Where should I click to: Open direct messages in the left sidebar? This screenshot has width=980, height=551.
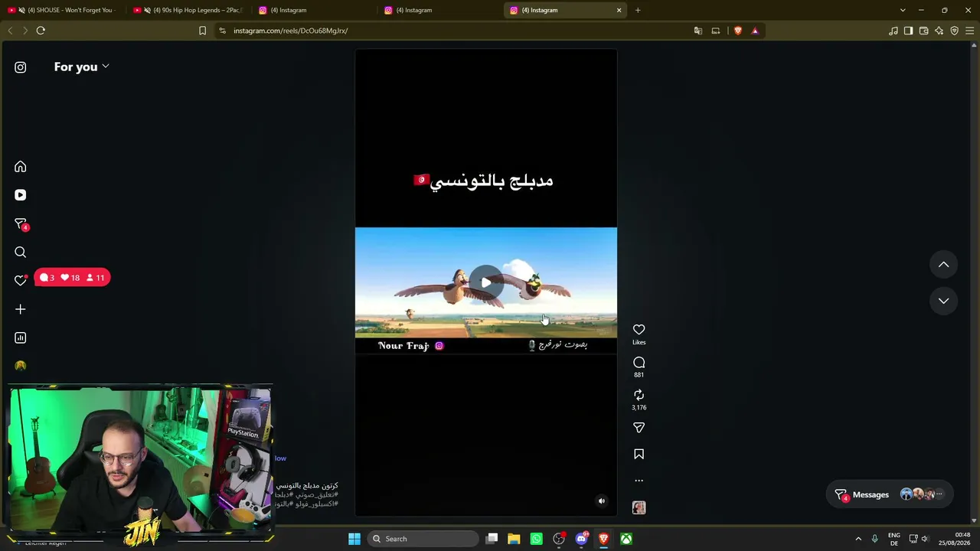click(21, 223)
